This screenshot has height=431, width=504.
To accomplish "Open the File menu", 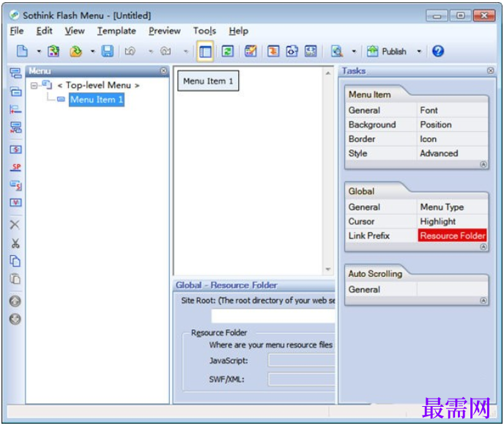I will click(17, 31).
